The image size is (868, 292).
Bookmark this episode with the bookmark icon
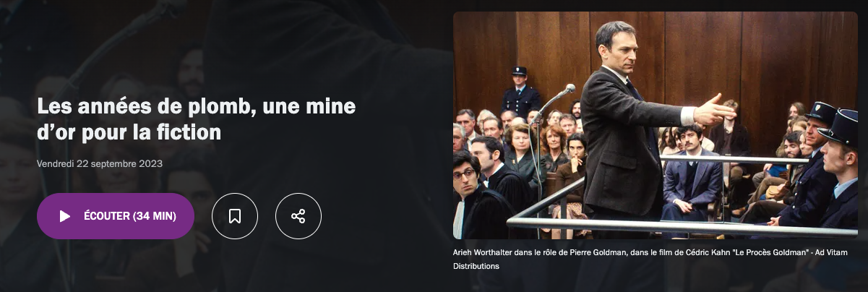[235, 216]
